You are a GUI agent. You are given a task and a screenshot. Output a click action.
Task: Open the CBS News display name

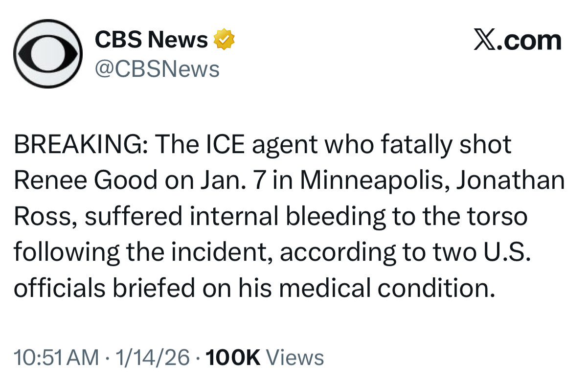click(151, 40)
